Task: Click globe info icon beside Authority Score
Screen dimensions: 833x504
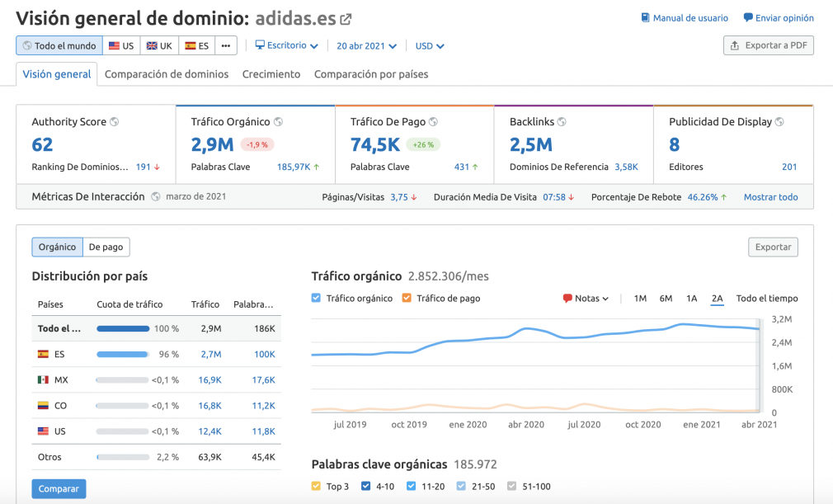Action: pos(114,121)
